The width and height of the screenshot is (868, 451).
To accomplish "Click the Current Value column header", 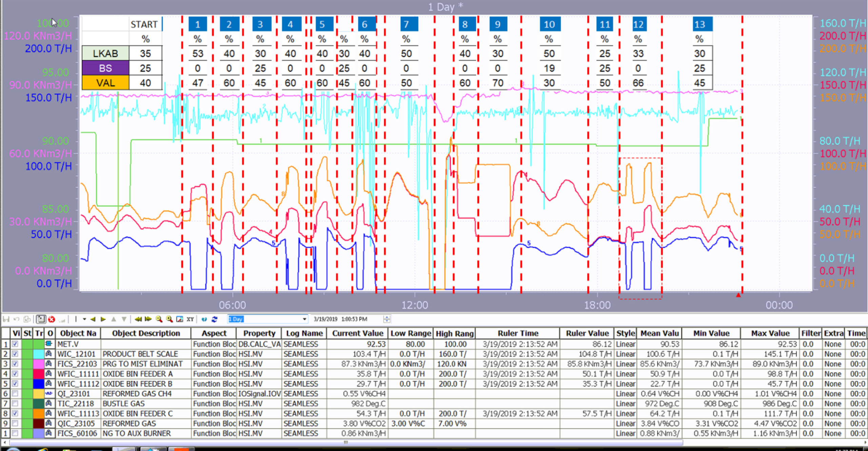I will coord(358,333).
